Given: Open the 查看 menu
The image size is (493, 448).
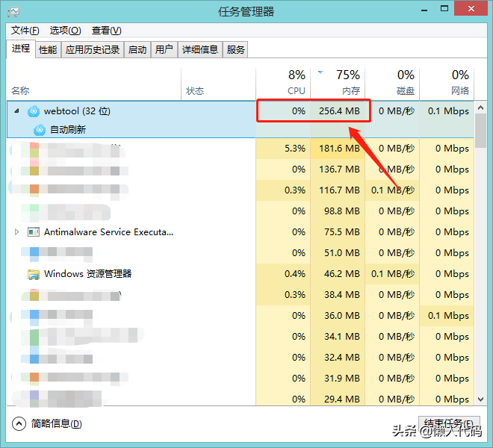Looking at the screenshot, I should tap(106, 31).
